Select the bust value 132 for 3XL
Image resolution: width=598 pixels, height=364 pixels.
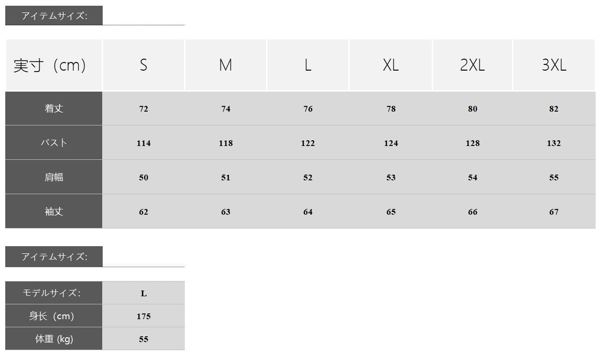(554, 143)
